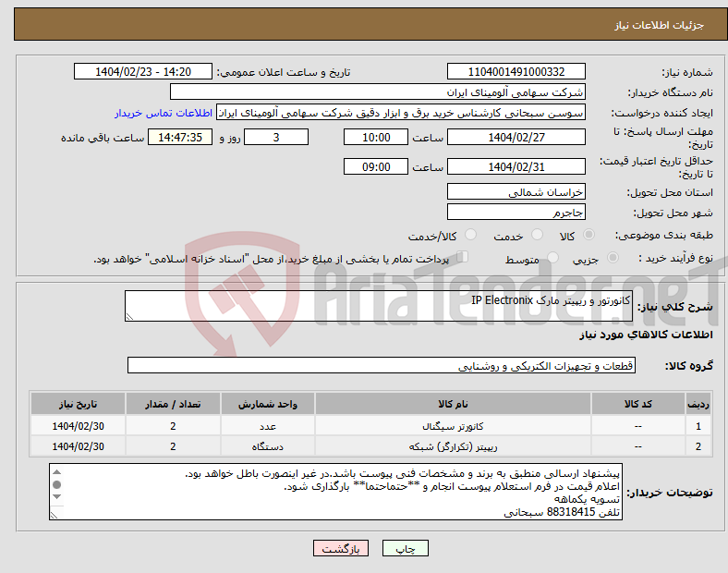
Task: Click table header تاریخ نیاز
Action: (x=78, y=404)
